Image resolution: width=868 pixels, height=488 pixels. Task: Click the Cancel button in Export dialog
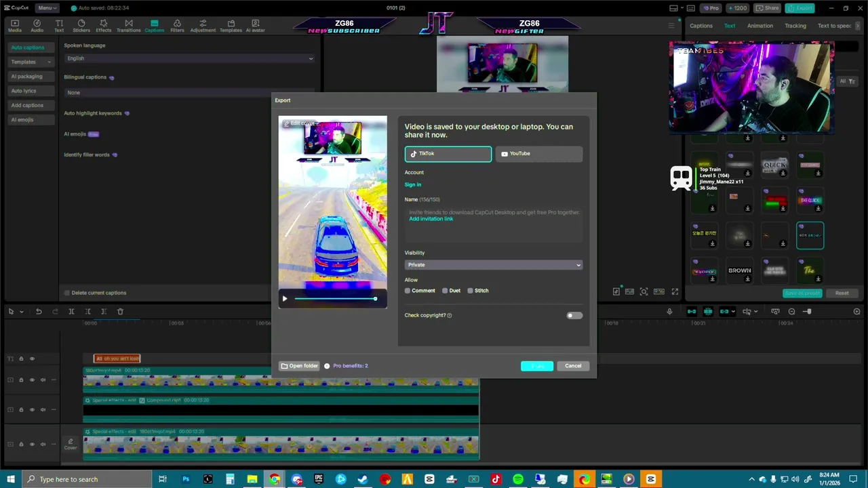tap(573, 366)
